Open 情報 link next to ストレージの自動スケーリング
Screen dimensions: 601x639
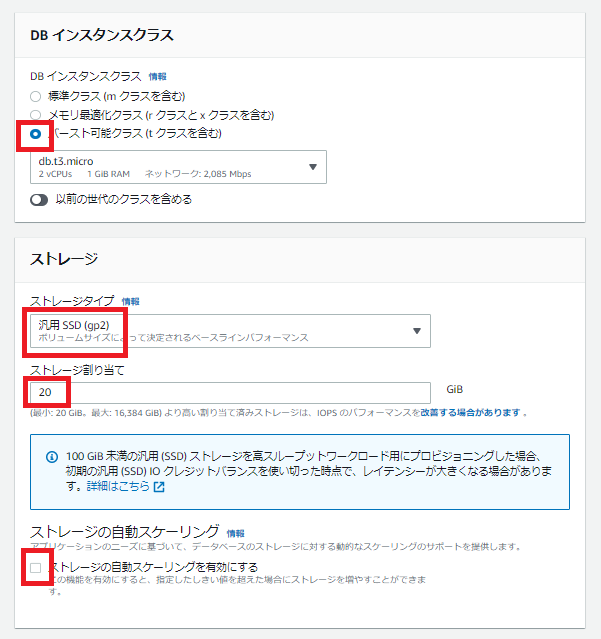[x=235, y=533]
